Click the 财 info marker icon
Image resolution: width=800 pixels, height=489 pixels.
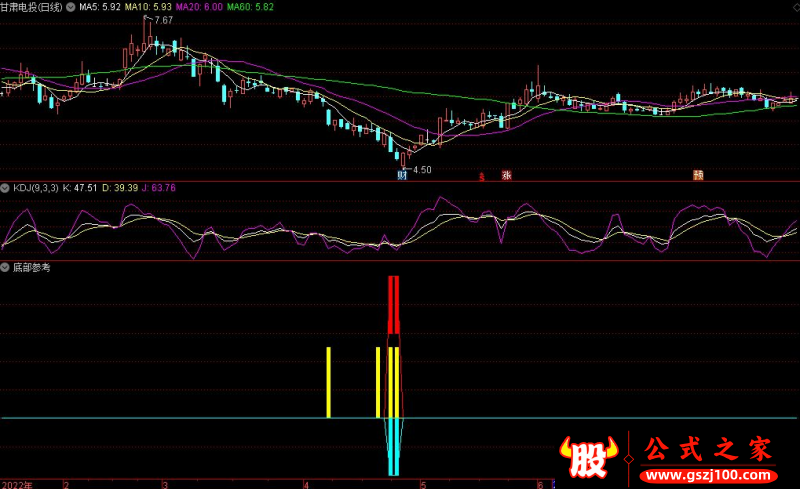(402, 176)
